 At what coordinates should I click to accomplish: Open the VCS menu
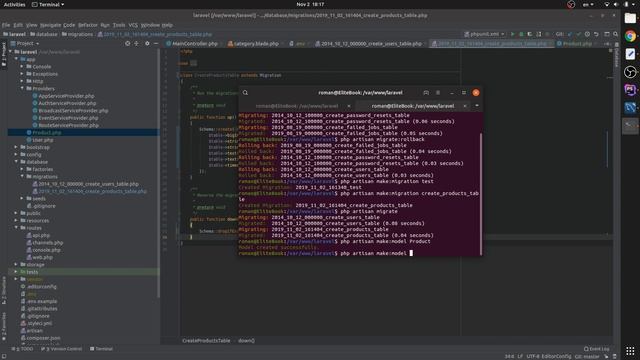[133, 25]
